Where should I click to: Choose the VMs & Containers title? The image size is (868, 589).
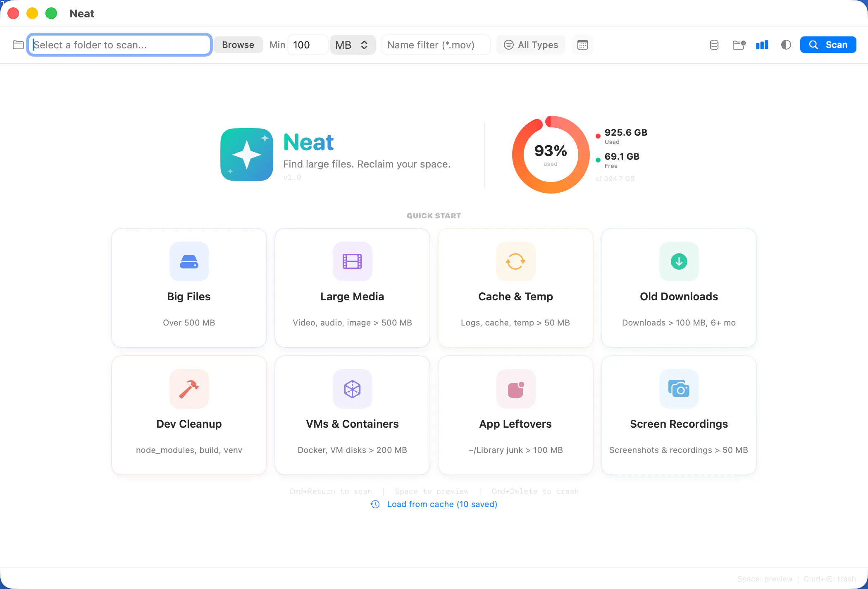[352, 424]
